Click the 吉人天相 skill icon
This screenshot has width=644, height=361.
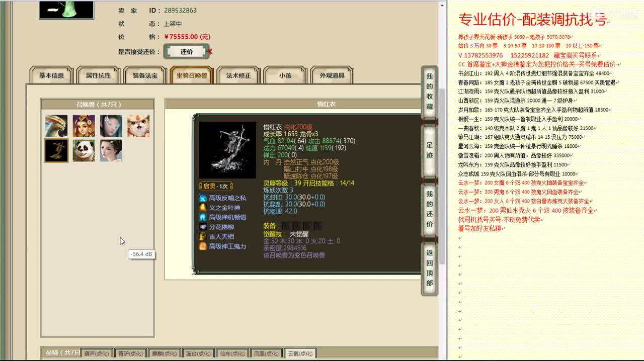click(203, 236)
